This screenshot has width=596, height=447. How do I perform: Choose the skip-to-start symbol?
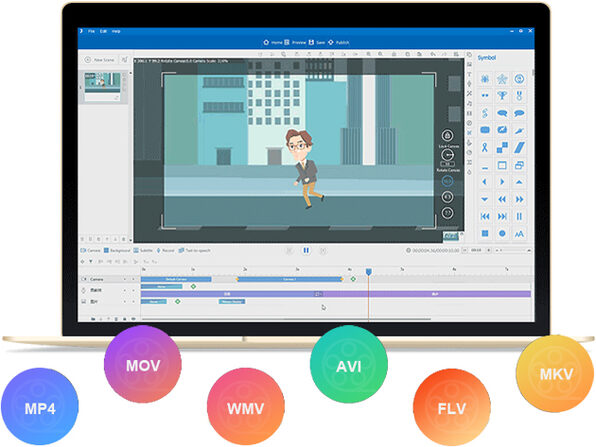click(x=485, y=216)
